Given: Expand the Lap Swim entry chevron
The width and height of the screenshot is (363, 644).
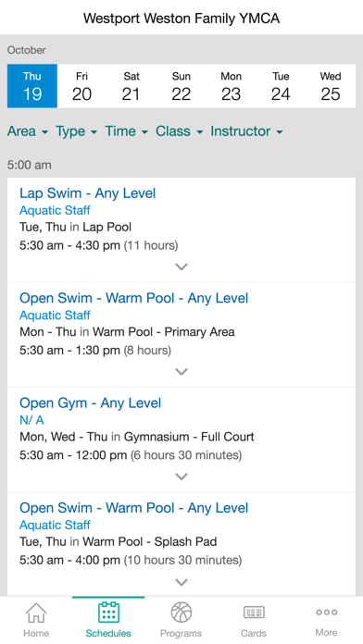Looking at the screenshot, I should 181,267.
